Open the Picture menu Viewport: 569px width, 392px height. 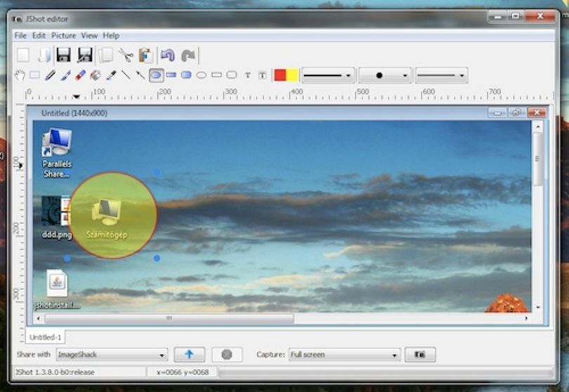coord(63,36)
